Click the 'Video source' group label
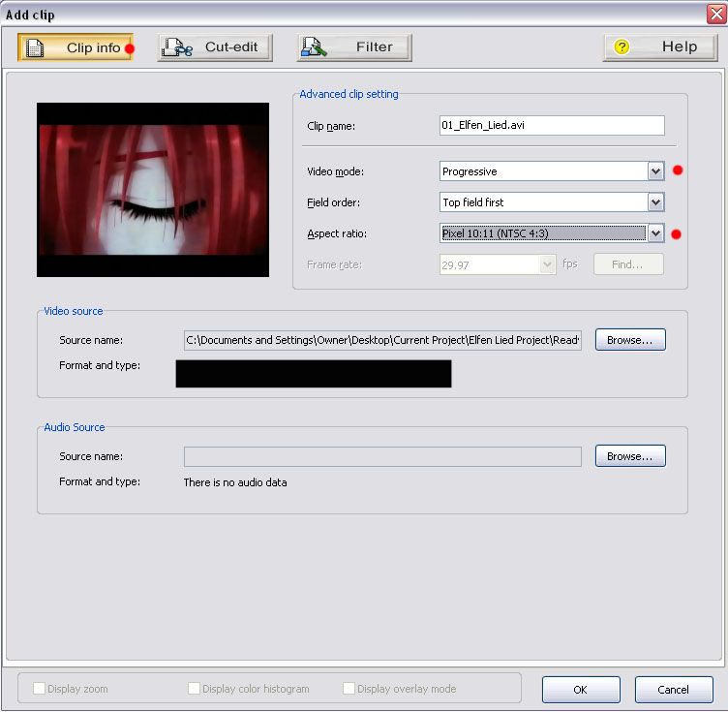 (x=74, y=311)
